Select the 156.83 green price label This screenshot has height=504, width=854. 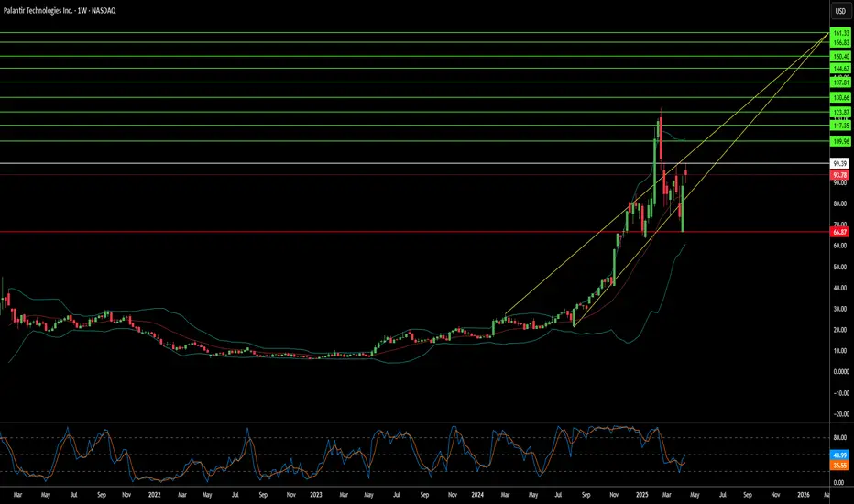click(x=841, y=42)
